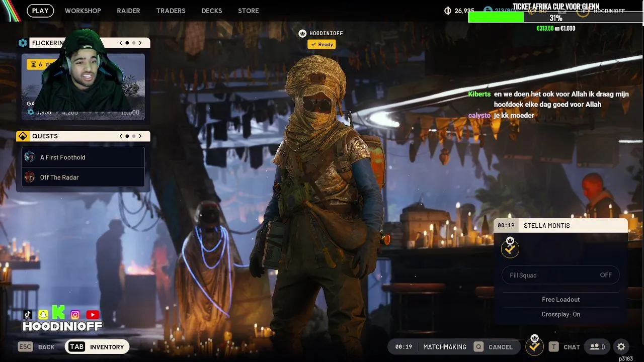Go to the Traders tab
Image resolution: width=644 pixels, height=362 pixels.
click(171, 11)
